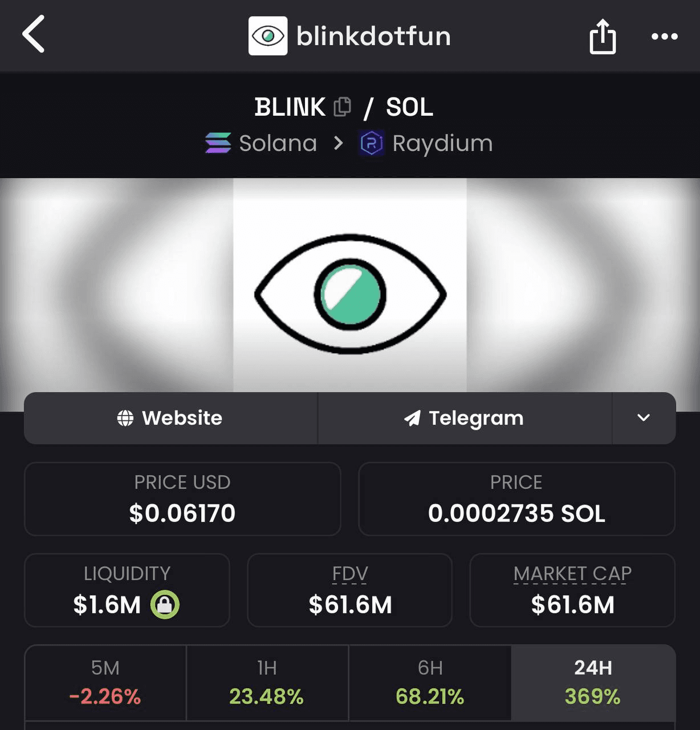Viewport: 700px width, 730px height.
Task: Tap the Solana chain name link
Action: coord(278,143)
